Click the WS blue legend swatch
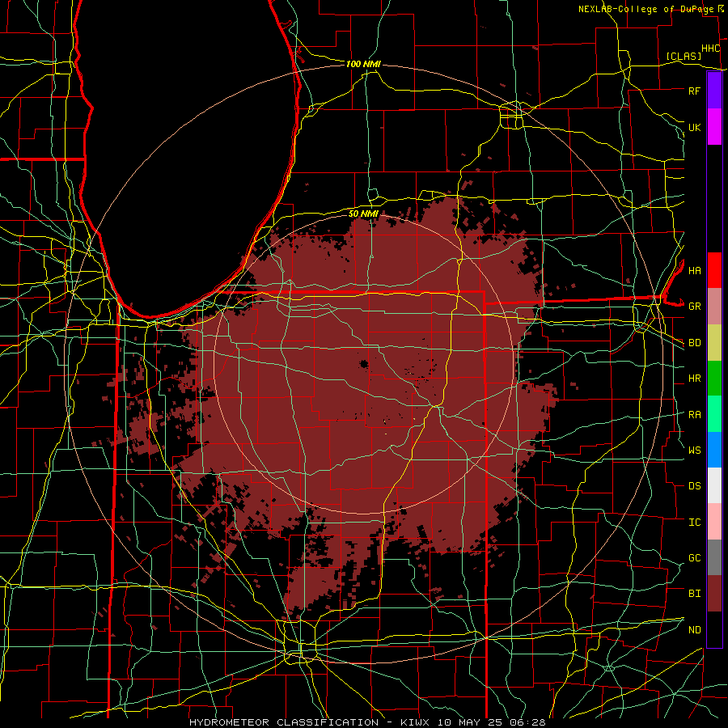 click(x=714, y=450)
